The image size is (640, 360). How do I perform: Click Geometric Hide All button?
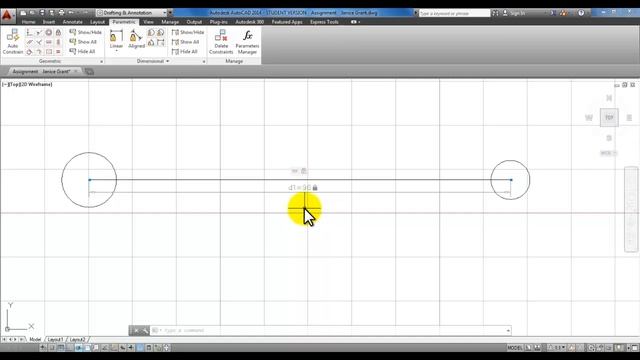pyautogui.click(x=82, y=52)
